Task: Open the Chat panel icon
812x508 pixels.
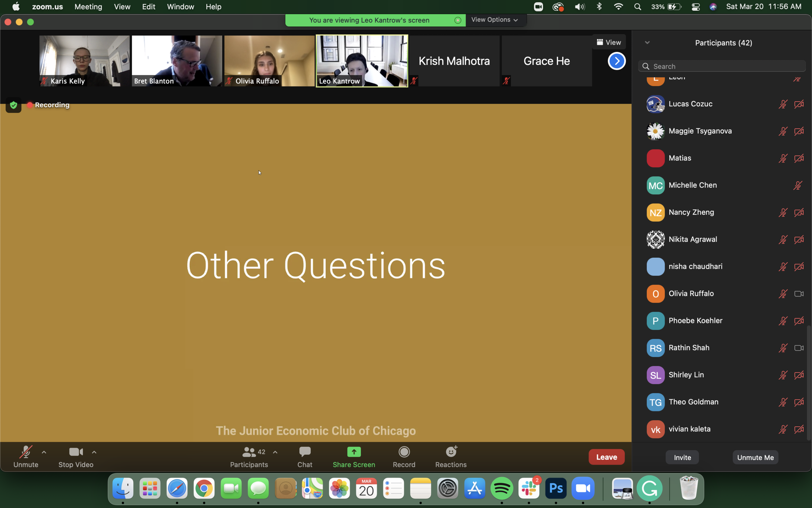Action: click(304, 452)
